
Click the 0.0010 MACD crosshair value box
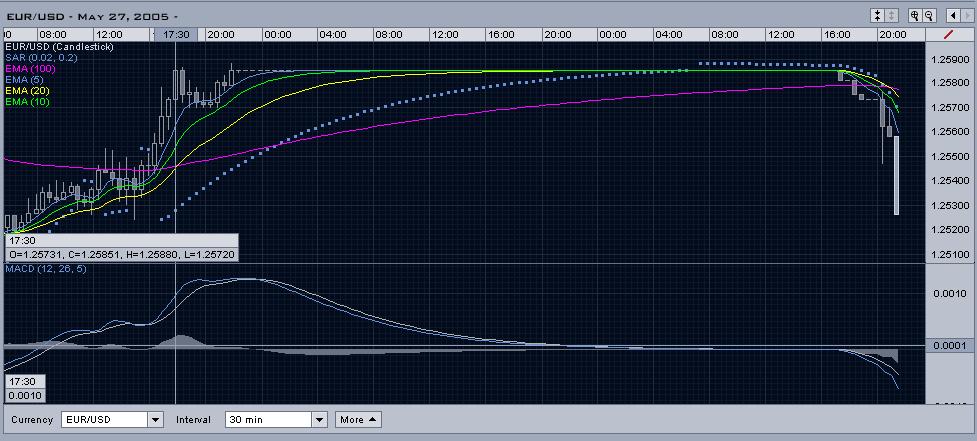tap(25, 396)
